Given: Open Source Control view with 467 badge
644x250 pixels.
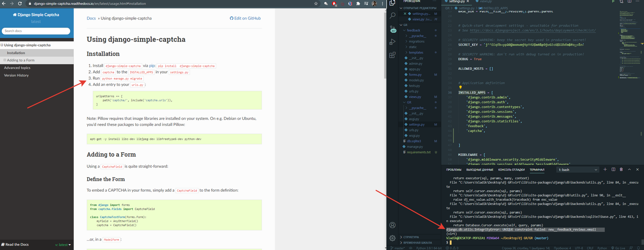Looking at the screenshot, I should pos(392,29).
